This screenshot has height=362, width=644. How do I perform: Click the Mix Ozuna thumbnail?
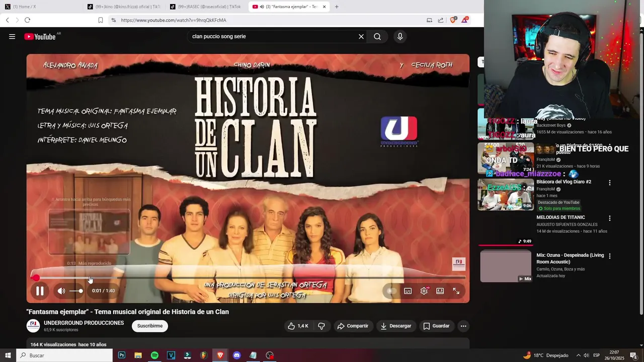click(x=506, y=266)
